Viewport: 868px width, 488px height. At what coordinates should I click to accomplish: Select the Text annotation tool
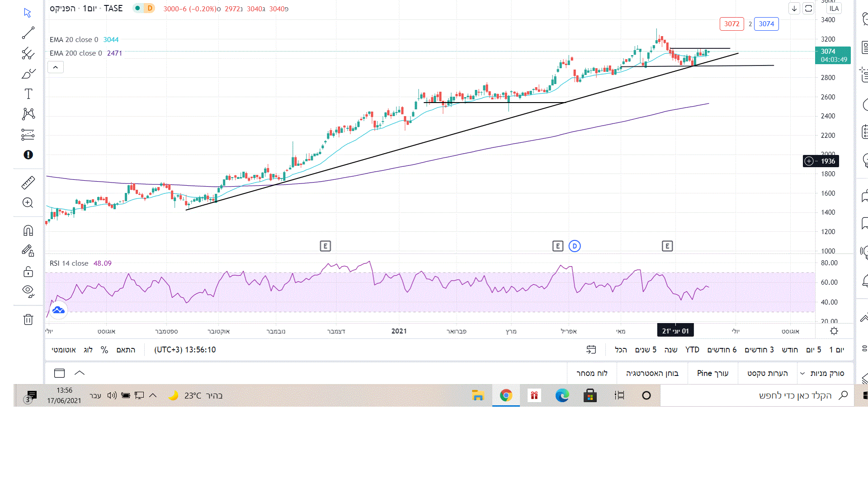[28, 94]
